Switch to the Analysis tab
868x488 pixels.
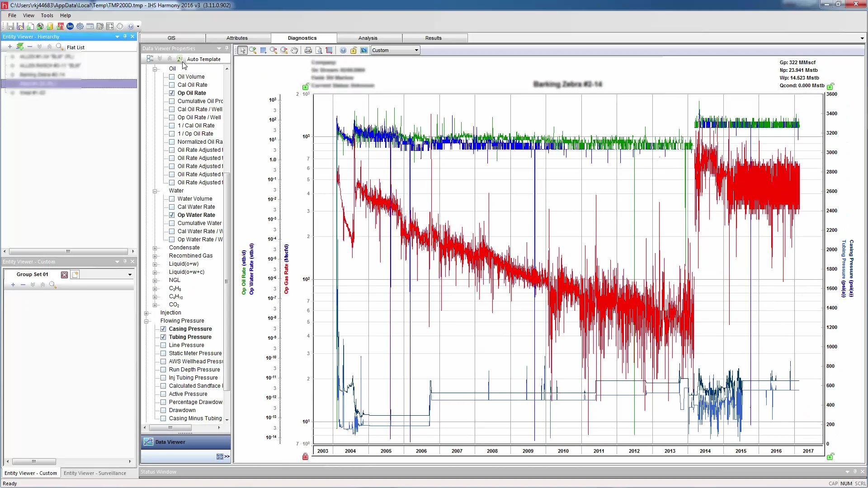[368, 38]
